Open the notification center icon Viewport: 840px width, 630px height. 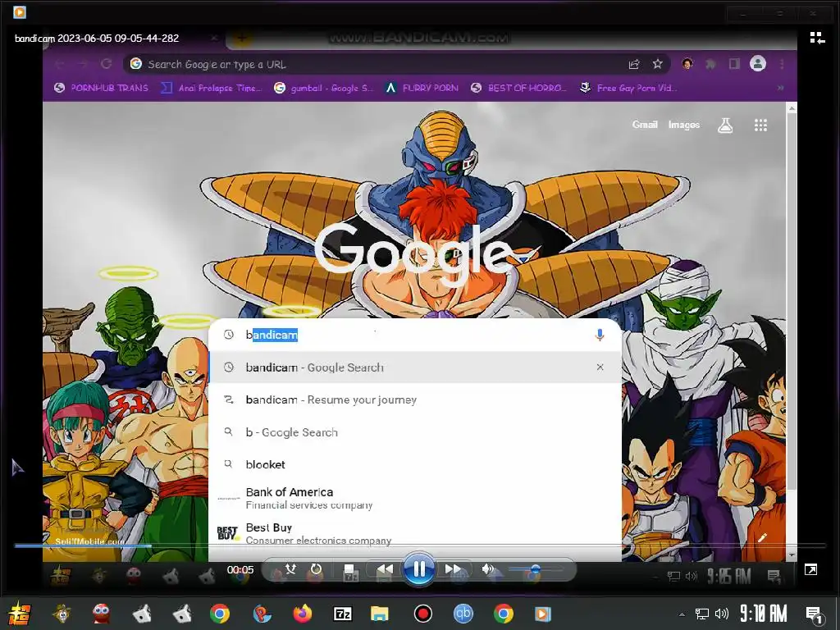tap(815, 614)
